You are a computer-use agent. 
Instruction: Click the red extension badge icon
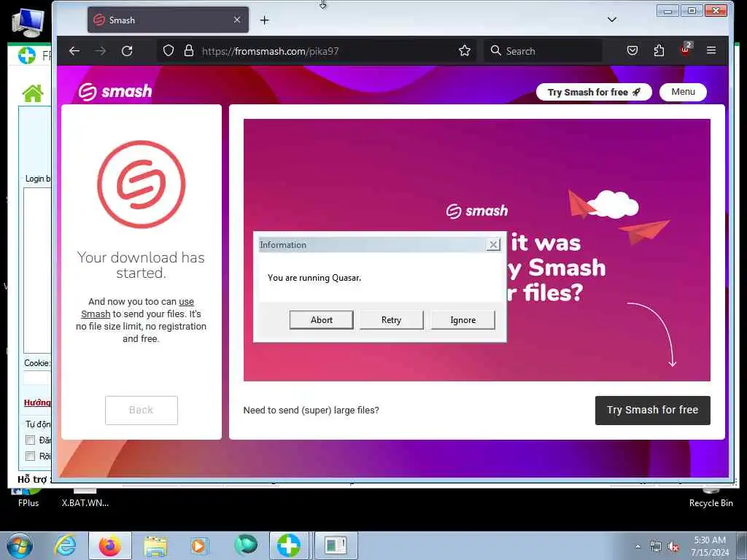coord(686,50)
